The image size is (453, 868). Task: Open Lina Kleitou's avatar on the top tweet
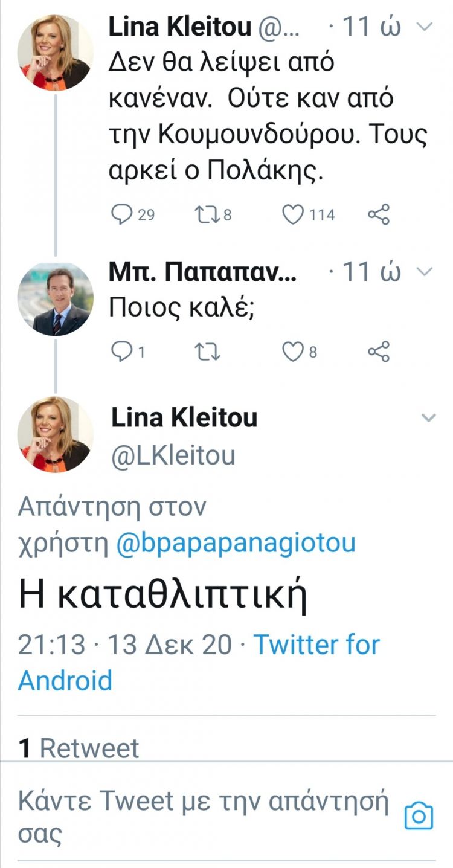pyautogui.click(x=55, y=53)
